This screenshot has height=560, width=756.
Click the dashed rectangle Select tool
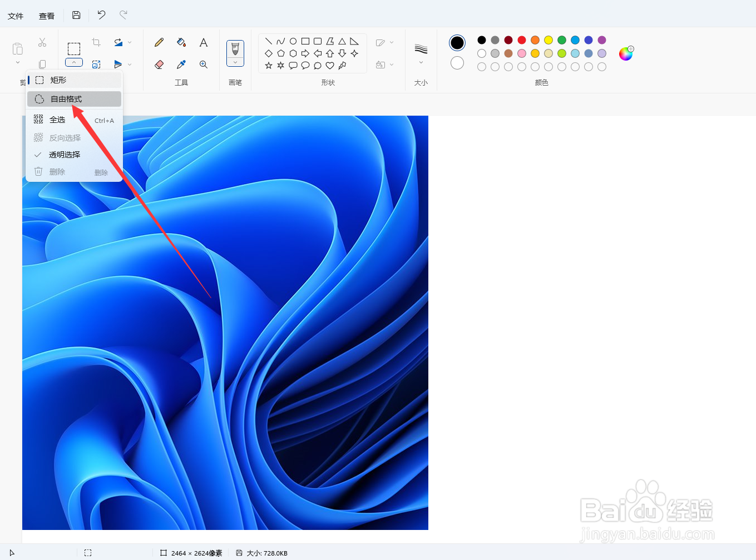(x=74, y=49)
